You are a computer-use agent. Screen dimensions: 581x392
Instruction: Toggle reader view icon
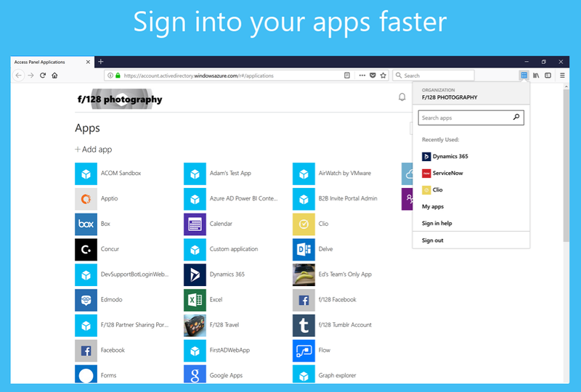(347, 75)
